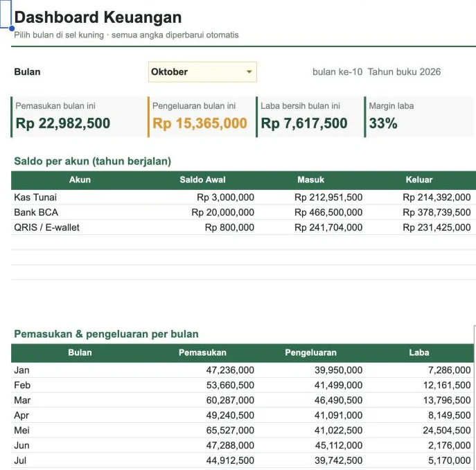Select Laba bersih value Rp 7,617,500
The height and width of the screenshot is (470, 476).
pyautogui.click(x=304, y=123)
